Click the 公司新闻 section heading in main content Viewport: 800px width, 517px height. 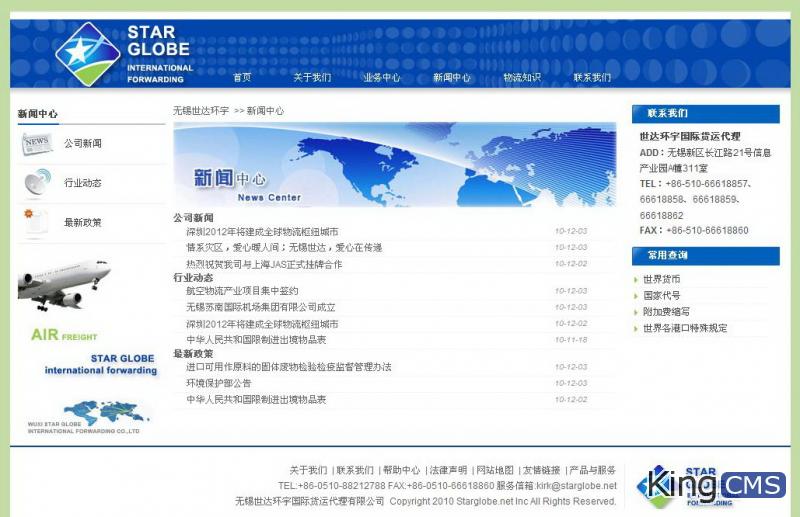[x=193, y=218]
